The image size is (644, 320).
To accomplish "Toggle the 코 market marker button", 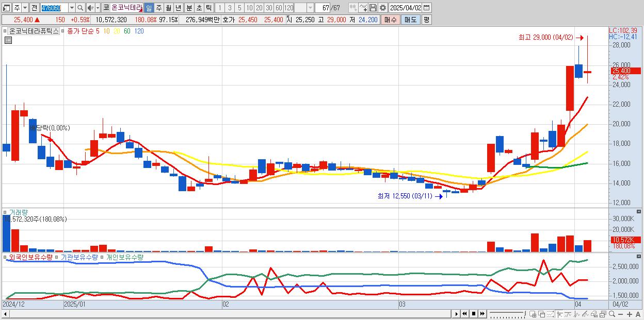I will 106,8.
